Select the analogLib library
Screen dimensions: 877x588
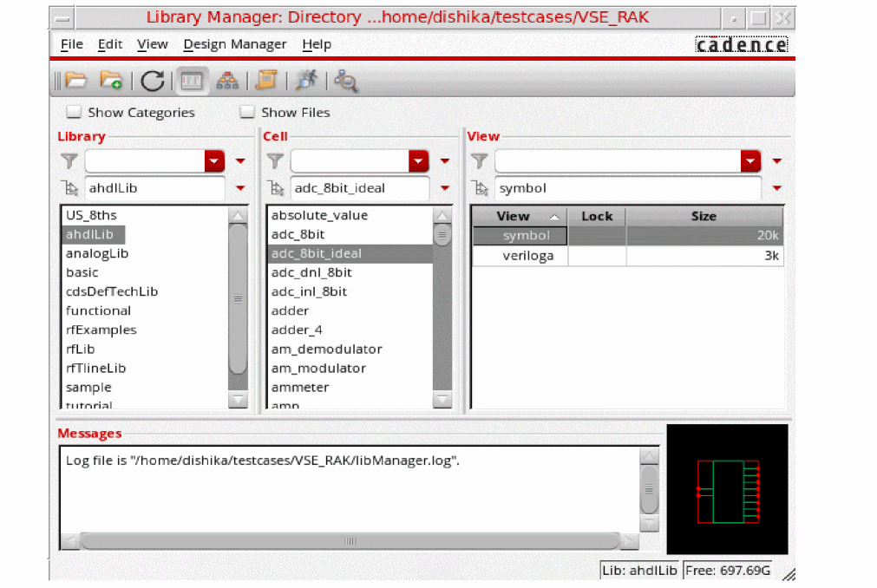pos(97,253)
